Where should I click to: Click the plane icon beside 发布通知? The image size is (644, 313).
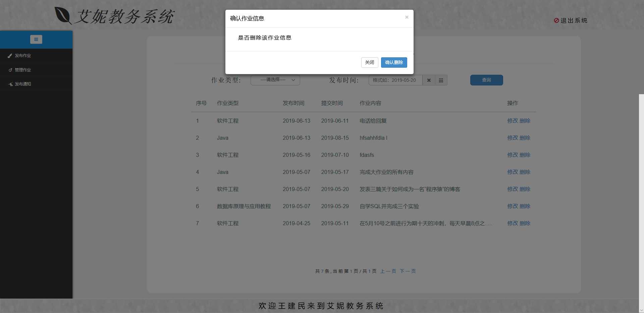coord(10,84)
